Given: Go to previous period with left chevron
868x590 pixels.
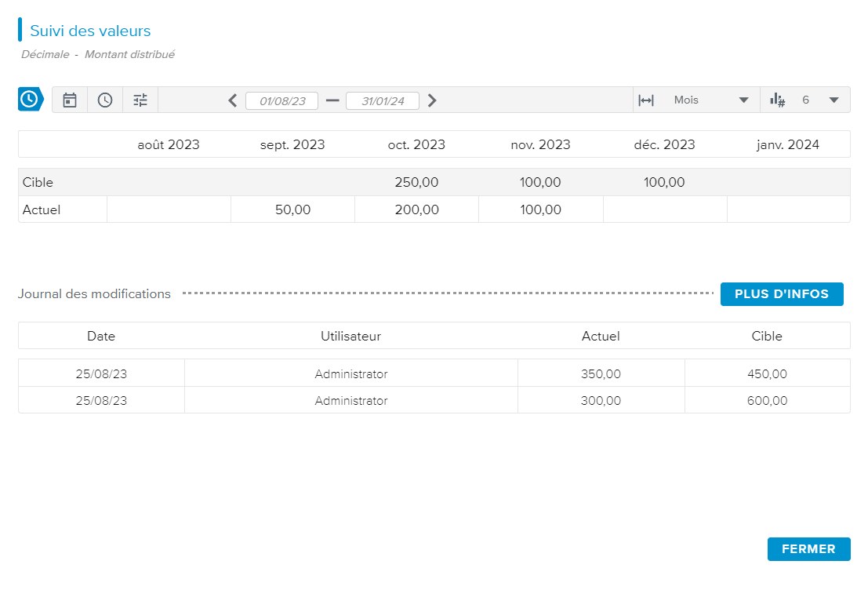Looking at the screenshot, I should (233, 100).
